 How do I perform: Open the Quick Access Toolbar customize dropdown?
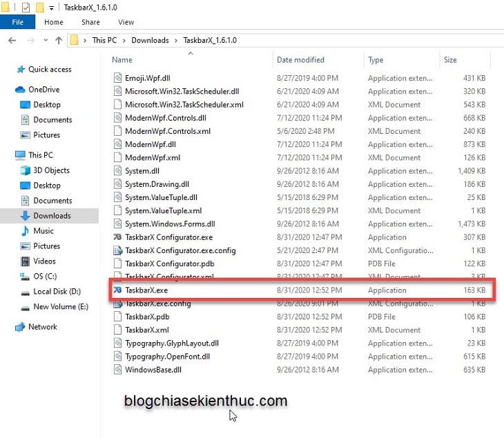(51, 8)
